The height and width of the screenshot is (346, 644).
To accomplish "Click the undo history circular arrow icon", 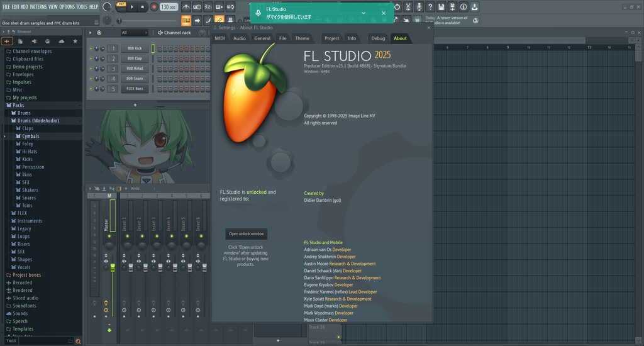I will coord(397,7).
